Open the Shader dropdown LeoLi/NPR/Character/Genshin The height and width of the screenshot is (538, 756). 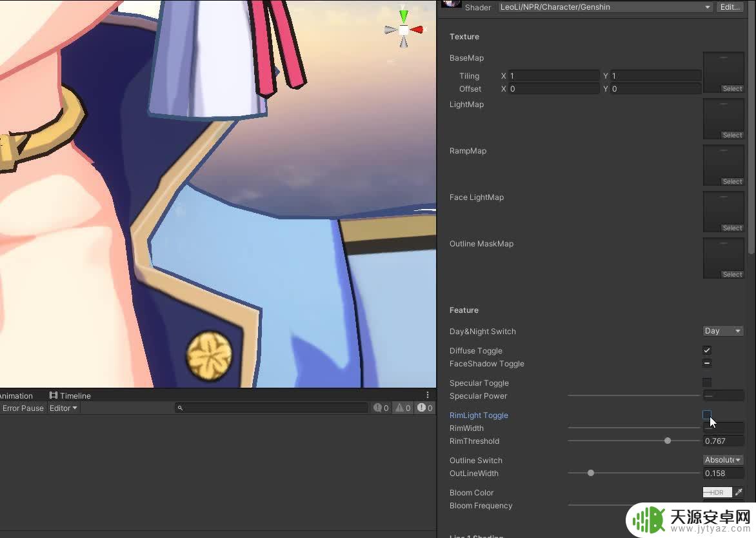click(x=606, y=6)
